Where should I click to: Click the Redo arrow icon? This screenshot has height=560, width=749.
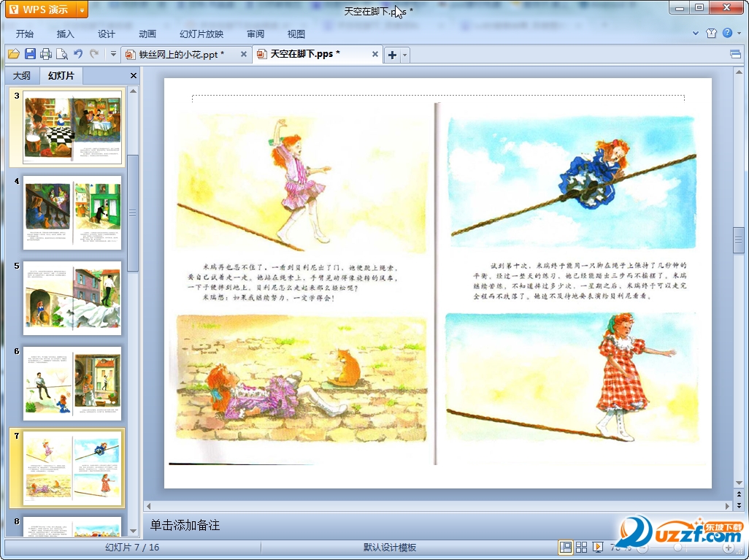(94, 54)
